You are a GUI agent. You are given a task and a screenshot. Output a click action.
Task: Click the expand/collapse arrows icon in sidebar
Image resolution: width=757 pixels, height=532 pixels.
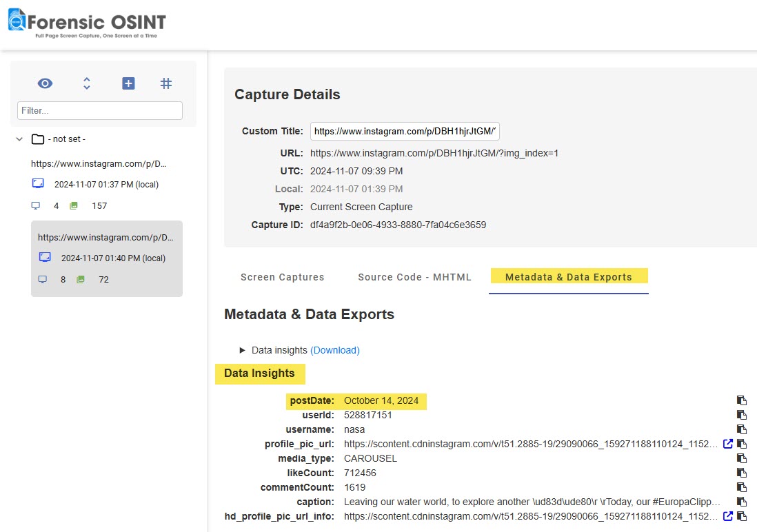click(86, 83)
